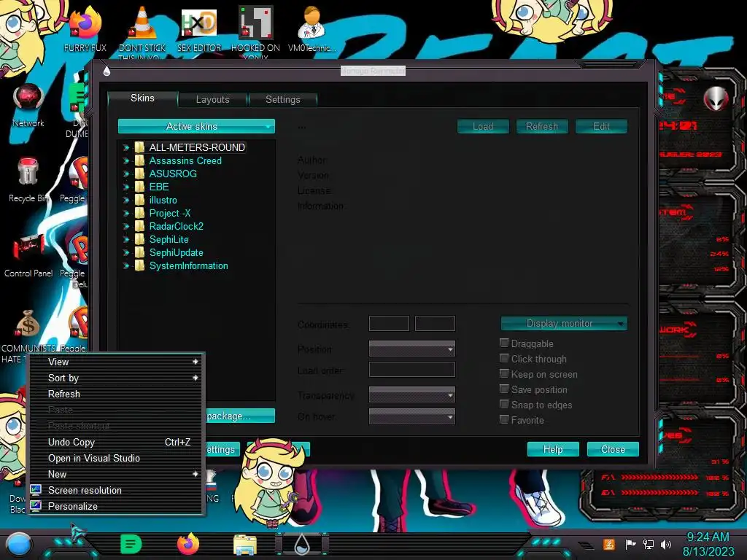Click the Load order input field

point(412,370)
